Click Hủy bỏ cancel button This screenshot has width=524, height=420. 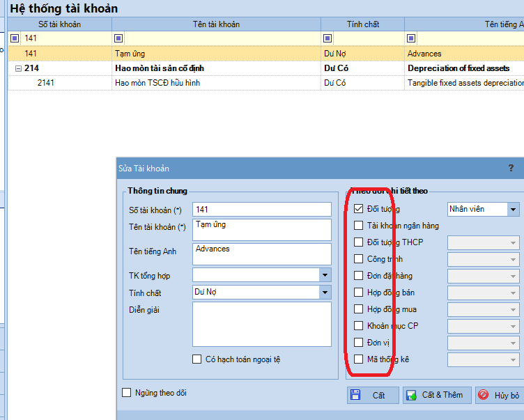500,396
